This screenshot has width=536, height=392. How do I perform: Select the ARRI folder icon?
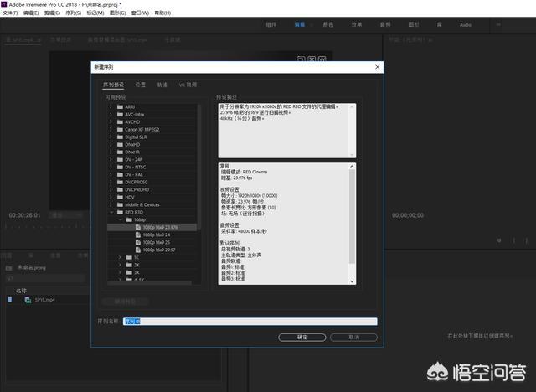pos(120,107)
